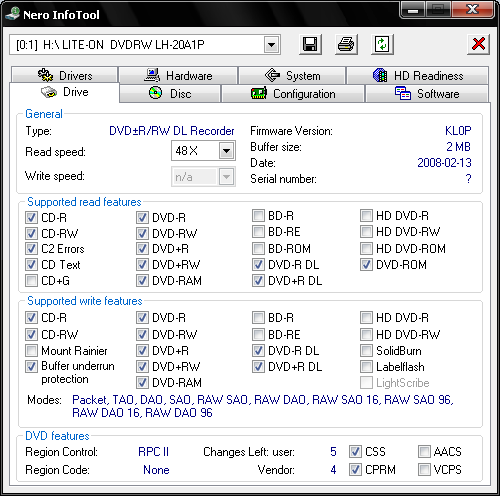Toggle DVD-RAM write feature checkbox
Image resolution: width=500 pixels, height=496 pixels.
click(x=142, y=383)
